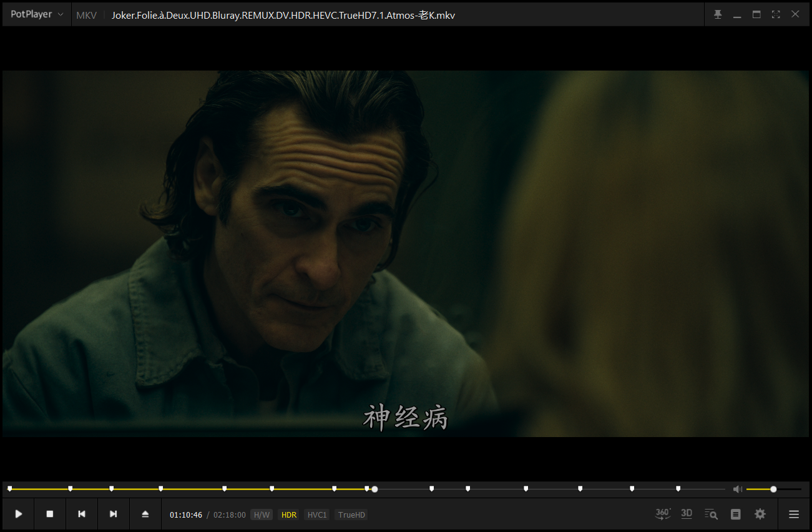Image resolution: width=812 pixels, height=532 pixels.
Task: Enter fullscreen mode using title bar icon
Action: tap(776, 14)
